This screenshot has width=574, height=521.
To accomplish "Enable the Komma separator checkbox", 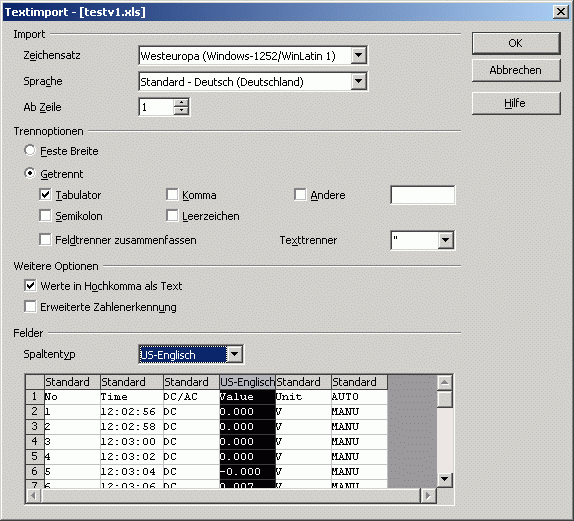I will [x=172, y=194].
